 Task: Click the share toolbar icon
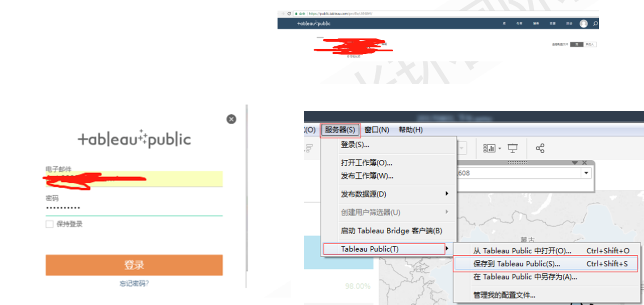(540, 148)
